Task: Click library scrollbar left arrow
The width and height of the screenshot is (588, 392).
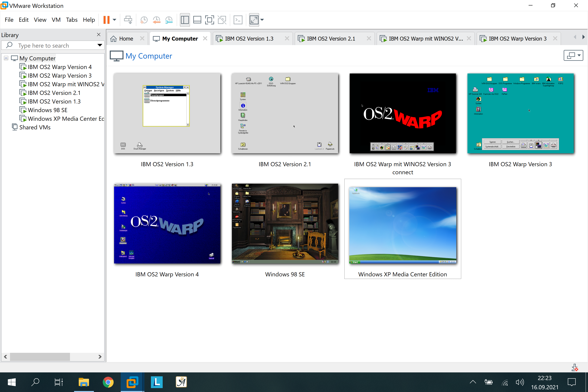Action: pos(5,357)
